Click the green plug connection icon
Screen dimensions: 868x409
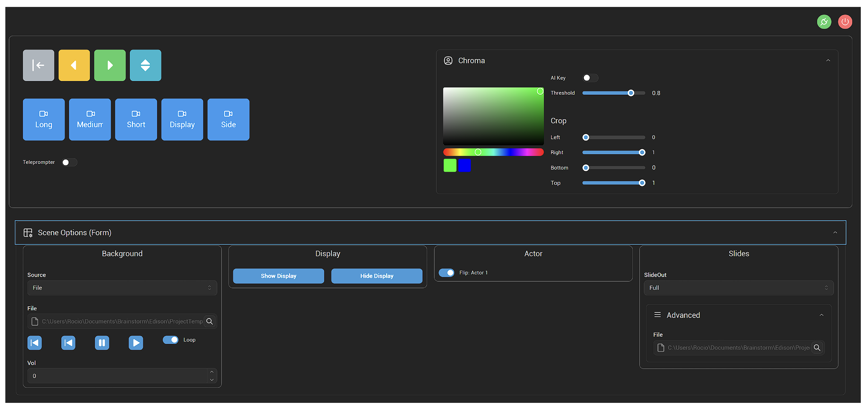824,22
